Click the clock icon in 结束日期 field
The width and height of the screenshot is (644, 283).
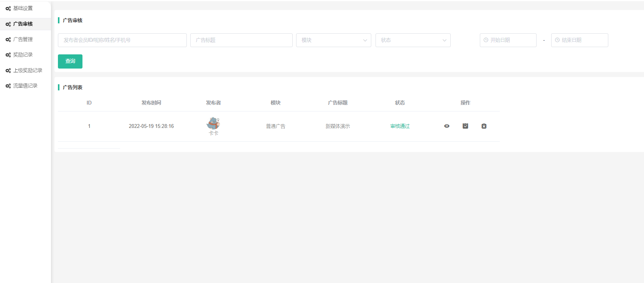(x=557, y=40)
